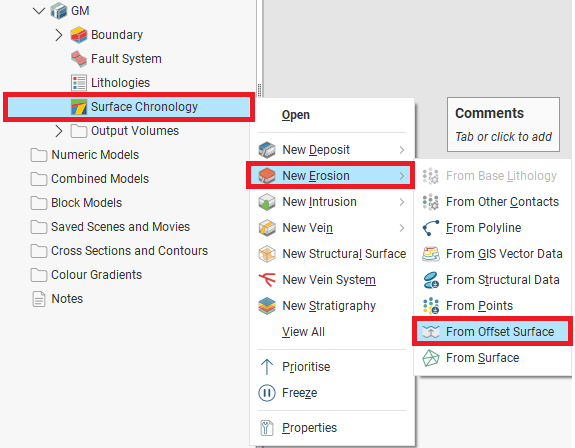575x448 pixels.
Task: Expand the Boundary tree node
Action: click(x=59, y=35)
